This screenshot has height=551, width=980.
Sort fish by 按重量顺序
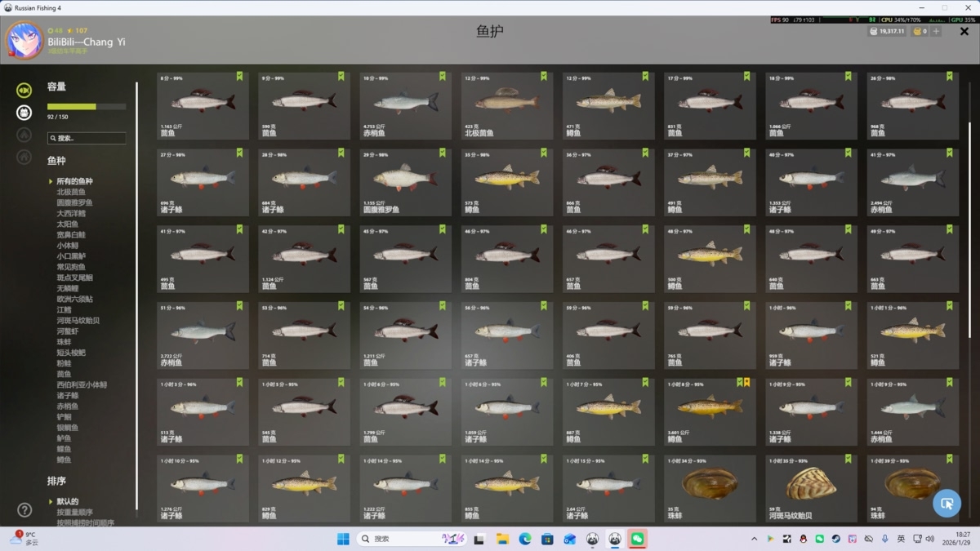74,512
